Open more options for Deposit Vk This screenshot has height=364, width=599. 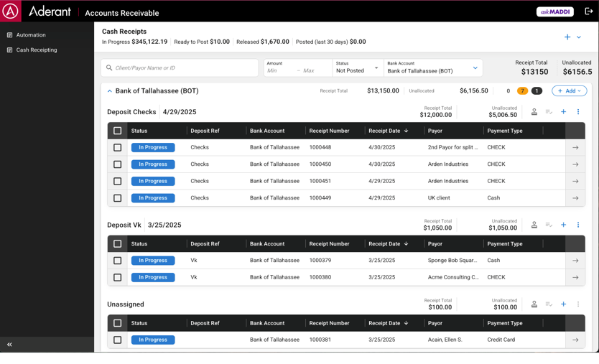(x=578, y=225)
